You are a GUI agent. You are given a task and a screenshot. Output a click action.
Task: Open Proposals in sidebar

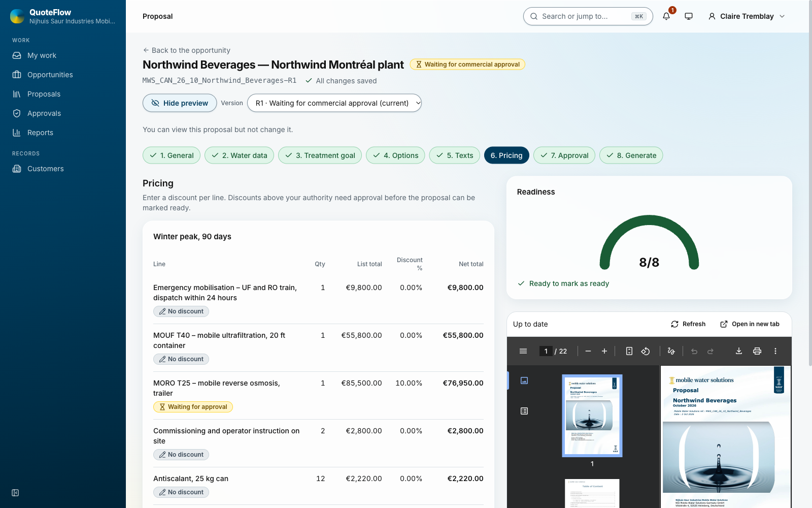pyautogui.click(x=63, y=94)
